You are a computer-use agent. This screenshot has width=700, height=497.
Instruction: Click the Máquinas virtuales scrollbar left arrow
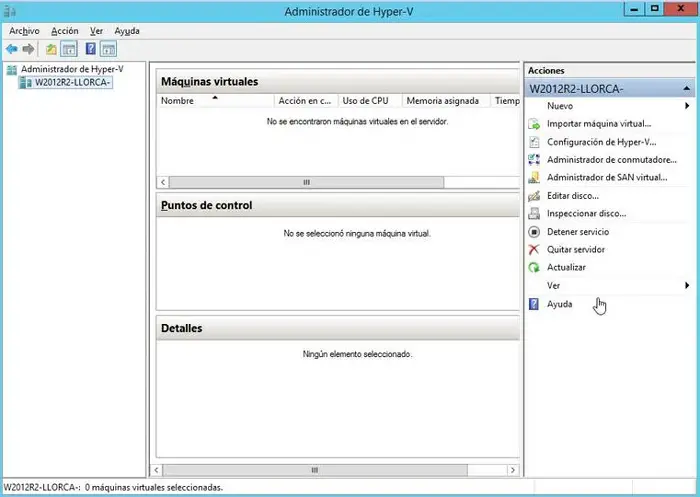(x=163, y=182)
